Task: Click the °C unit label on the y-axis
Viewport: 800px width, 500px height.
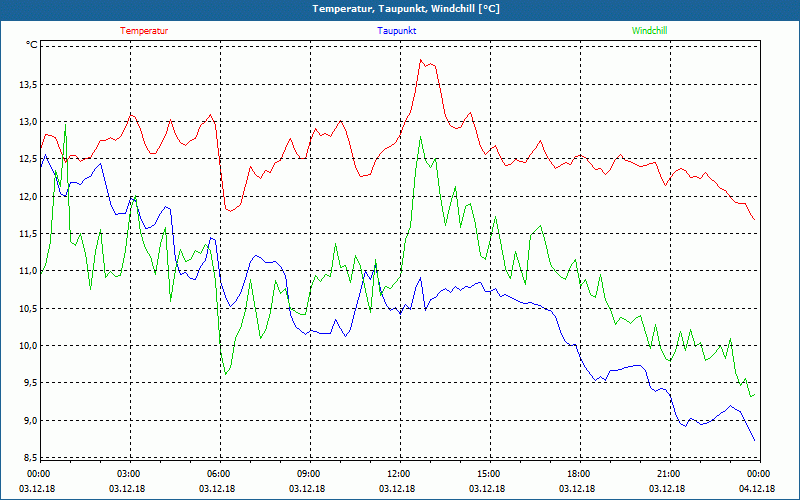Action: click(32, 45)
